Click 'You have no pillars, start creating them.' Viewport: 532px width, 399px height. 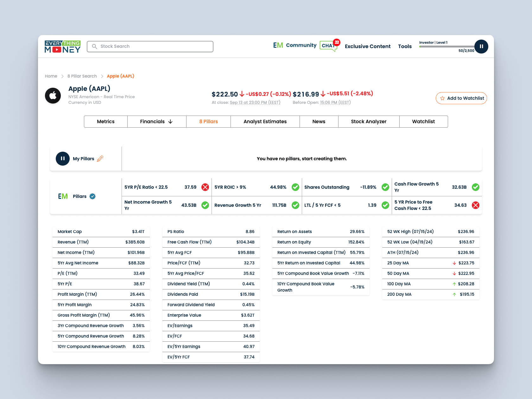(302, 159)
